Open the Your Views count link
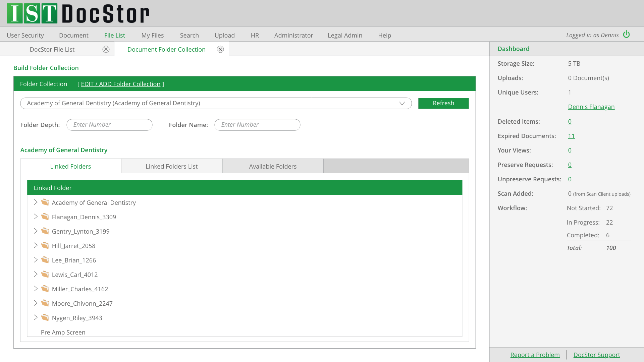Screen dimensions: 644x362 [x=570, y=150]
